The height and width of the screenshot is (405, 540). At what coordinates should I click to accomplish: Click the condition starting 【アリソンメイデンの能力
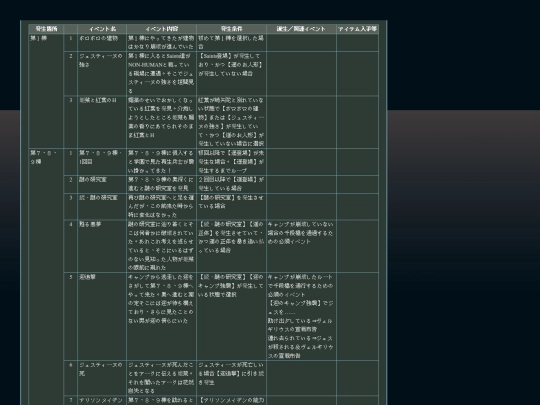pyautogui.click(x=231, y=401)
